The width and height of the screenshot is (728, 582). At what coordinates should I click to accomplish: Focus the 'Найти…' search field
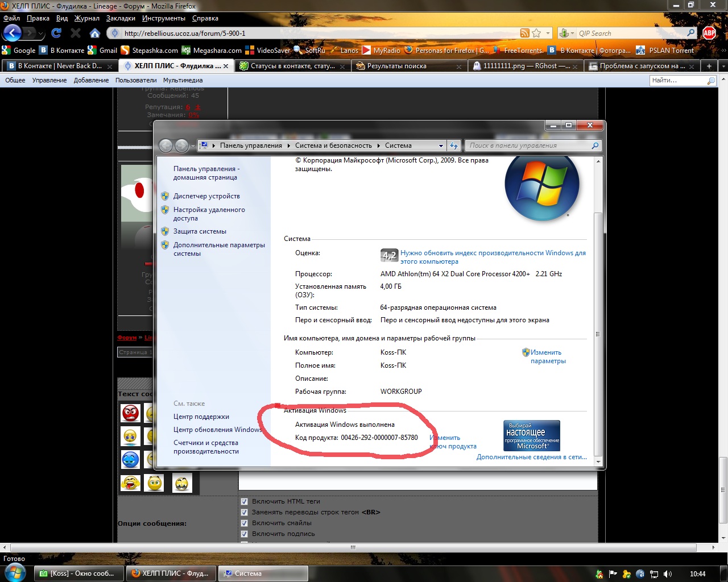pos(678,81)
